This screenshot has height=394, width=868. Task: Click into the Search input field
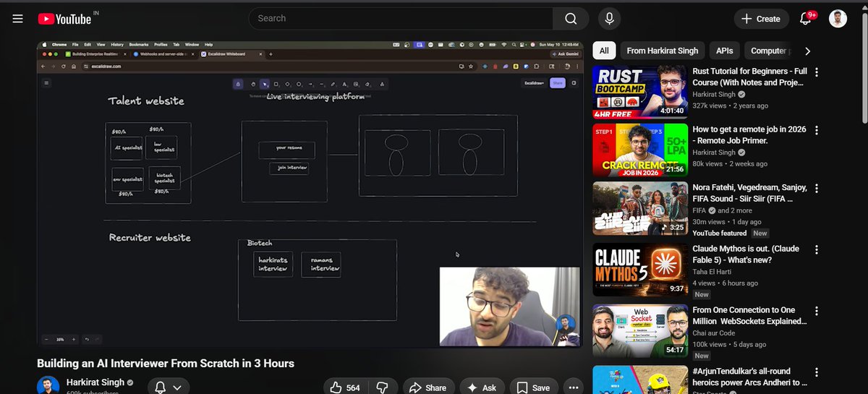tap(401, 19)
